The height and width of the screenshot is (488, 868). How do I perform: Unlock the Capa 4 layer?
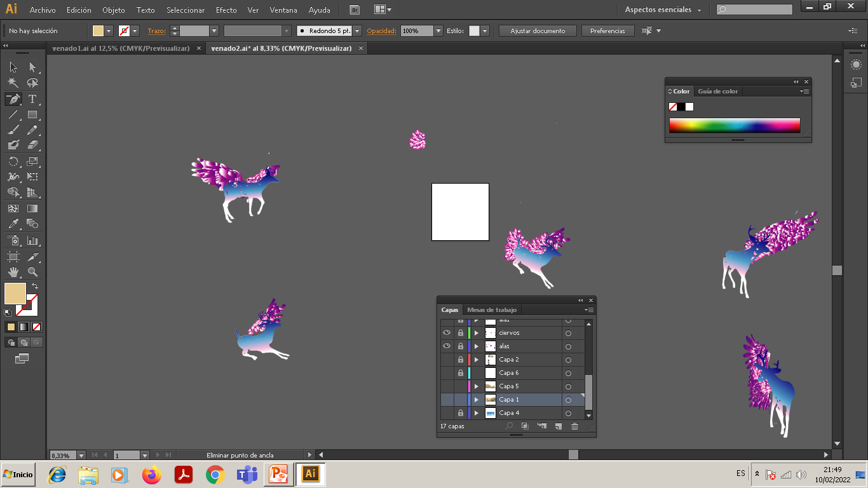tap(461, 413)
